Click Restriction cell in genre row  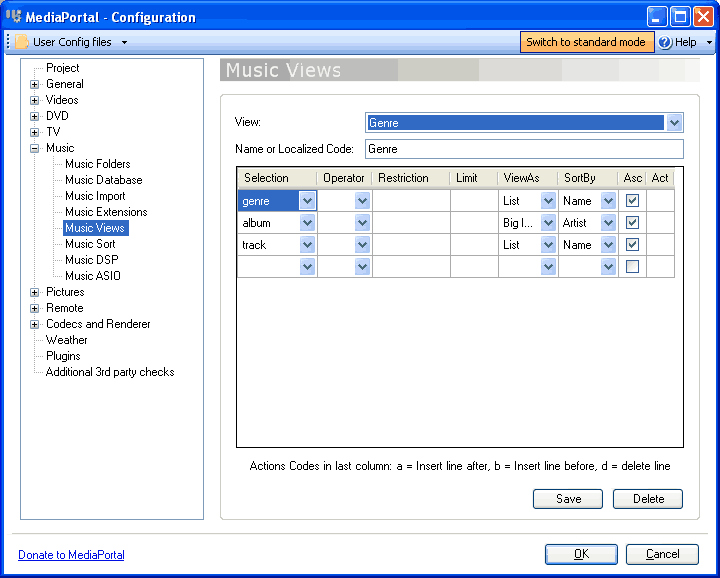click(411, 201)
